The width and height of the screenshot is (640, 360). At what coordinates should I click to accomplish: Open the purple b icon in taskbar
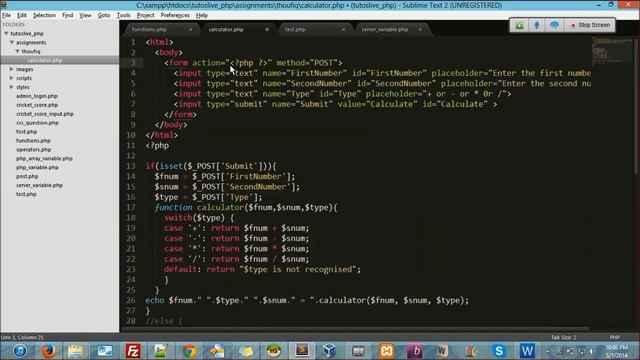pyautogui.click(x=415, y=351)
